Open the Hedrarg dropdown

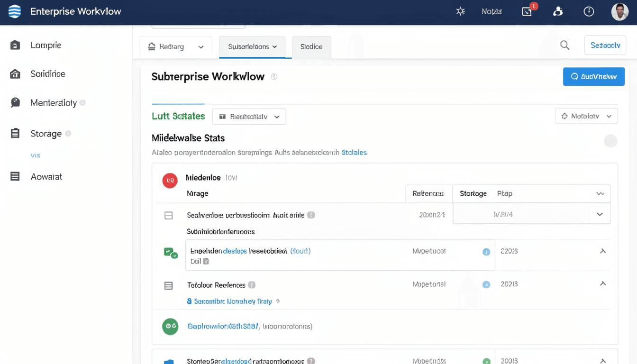coord(176,47)
